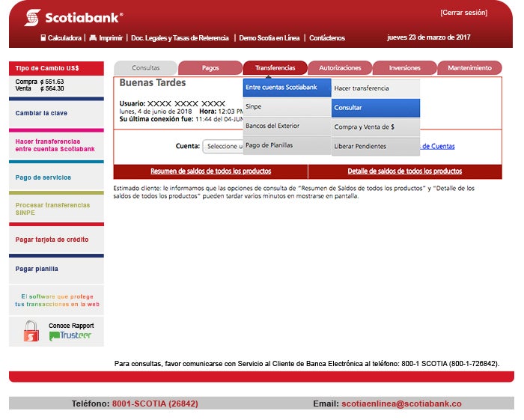This screenshot has width=524, height=420.
Task: Click Cambiar la clave in sidebar
Action: [40, 114]
